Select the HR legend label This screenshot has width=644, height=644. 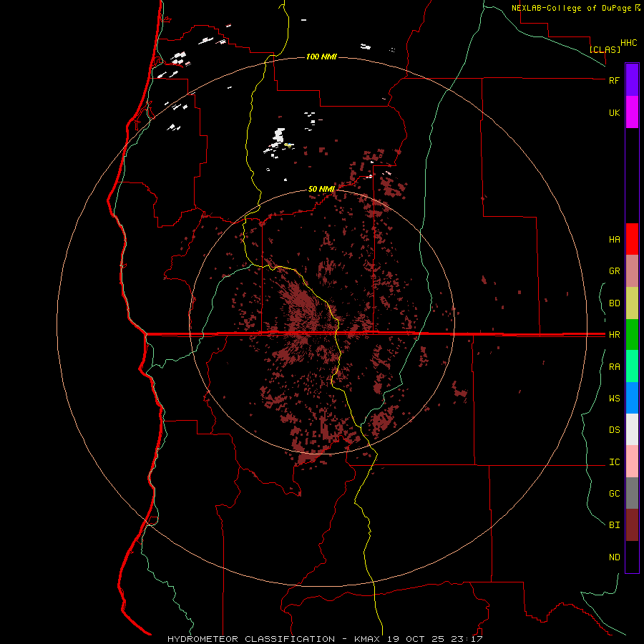tap(614, 335)
